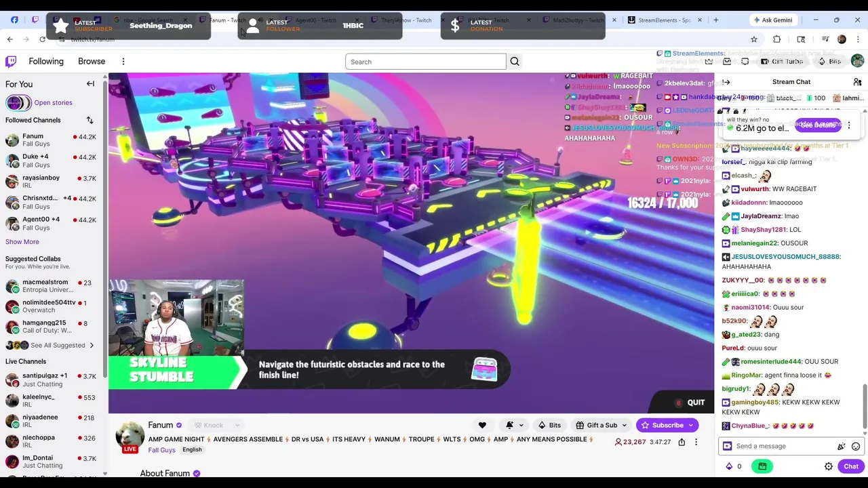
Task: Open rayasianboy IRL channel in sidebar
Action: (50, 182)
